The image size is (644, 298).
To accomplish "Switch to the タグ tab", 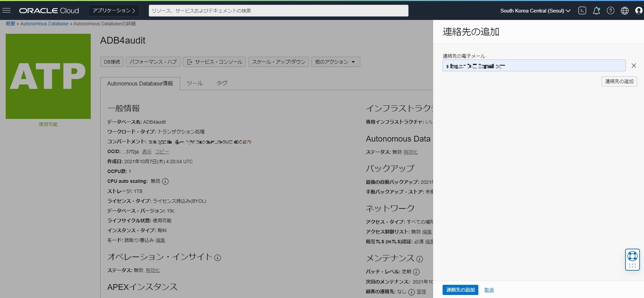I will 222,83.
